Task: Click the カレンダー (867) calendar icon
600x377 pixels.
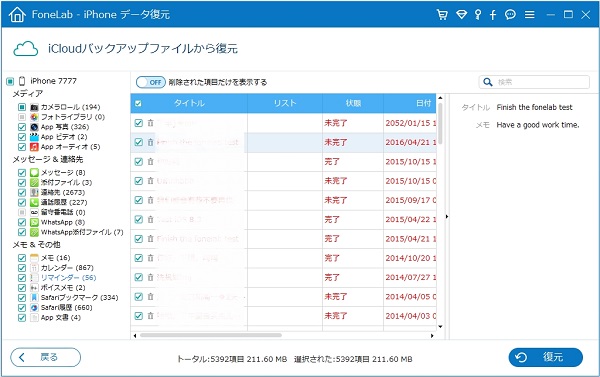Action: 34,268
